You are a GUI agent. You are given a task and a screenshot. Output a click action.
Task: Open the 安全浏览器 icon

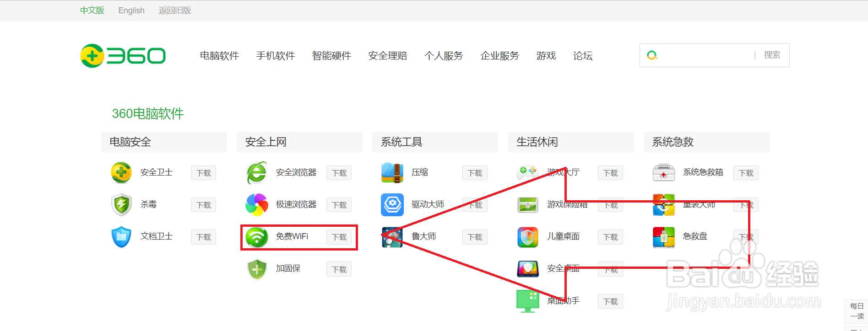tap(257, 172)
